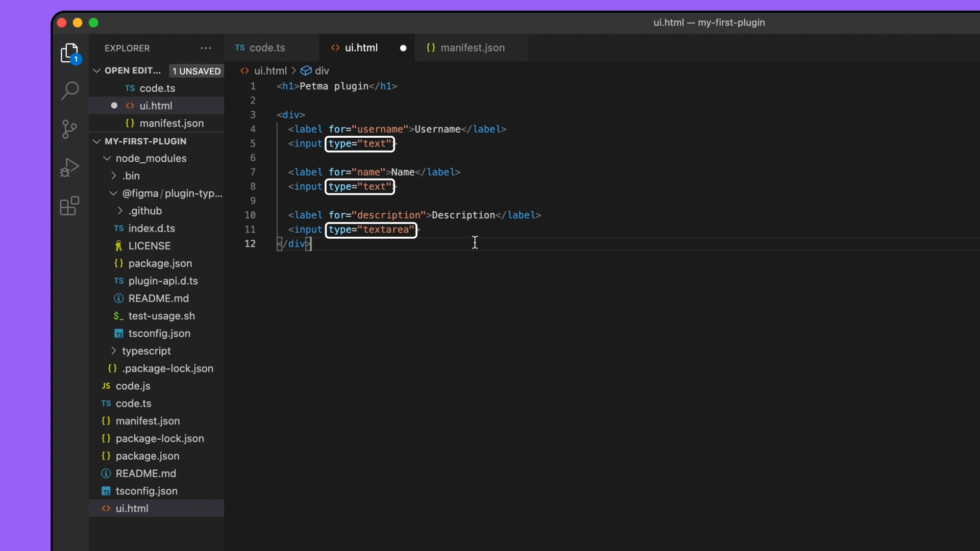
Task: Click the red close window button
Action: click(x=62, y=23)
